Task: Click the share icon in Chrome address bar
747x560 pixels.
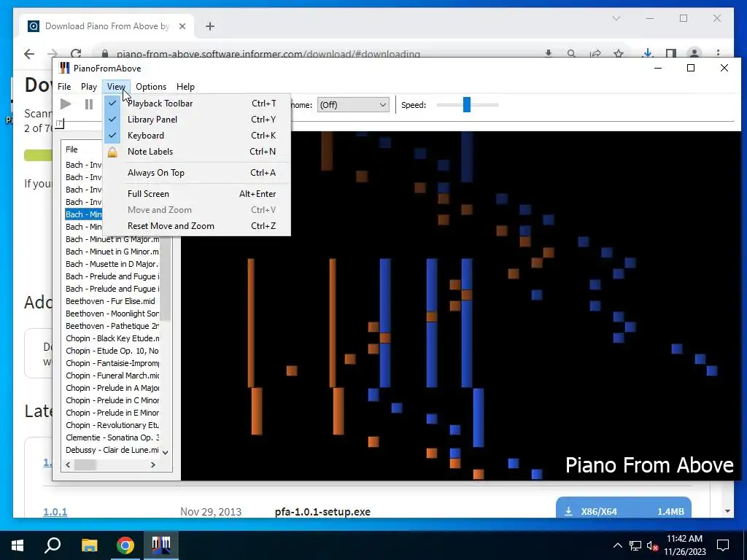Action: click(595, 53)
